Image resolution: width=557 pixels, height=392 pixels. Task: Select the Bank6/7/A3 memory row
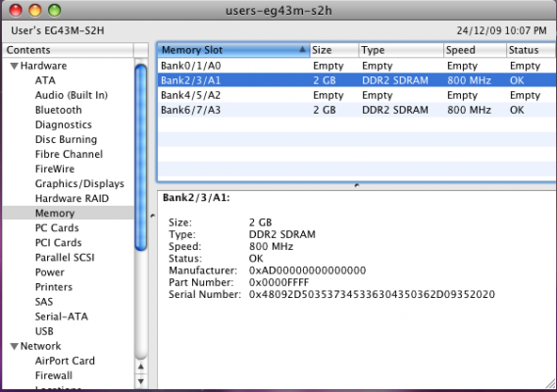point(357,110)
